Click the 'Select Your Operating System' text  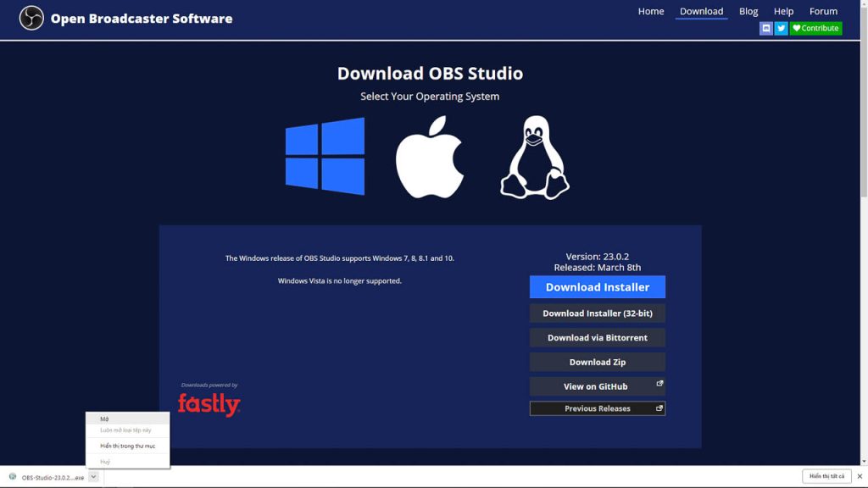point(430,97)
